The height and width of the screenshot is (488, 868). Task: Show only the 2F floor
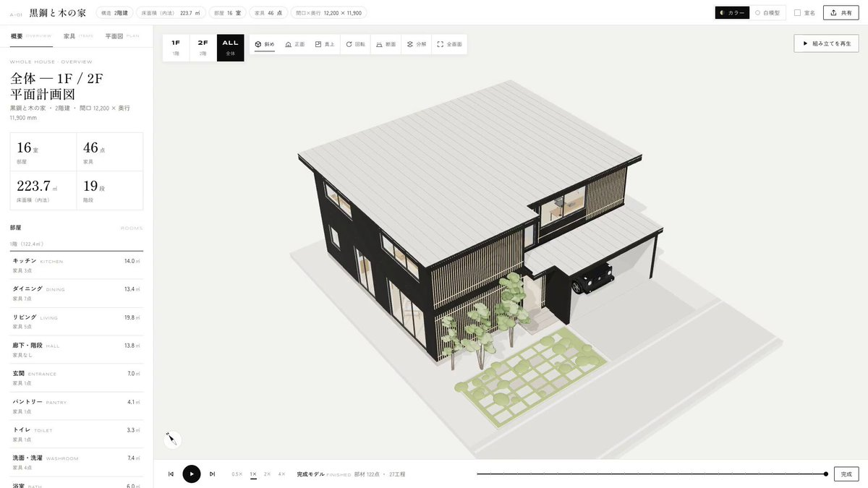coord(203,48)
